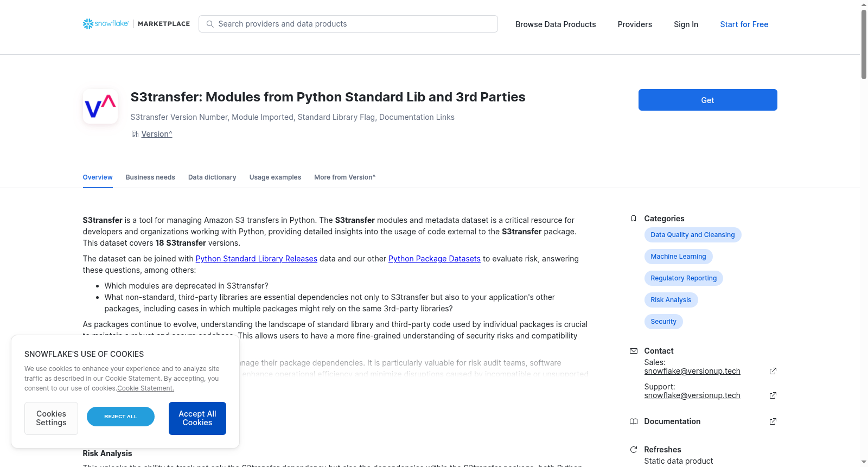The width and height of the screenshot is (868, 467).
Task: Click the search magnifier icon
Action: pos(210,24)
